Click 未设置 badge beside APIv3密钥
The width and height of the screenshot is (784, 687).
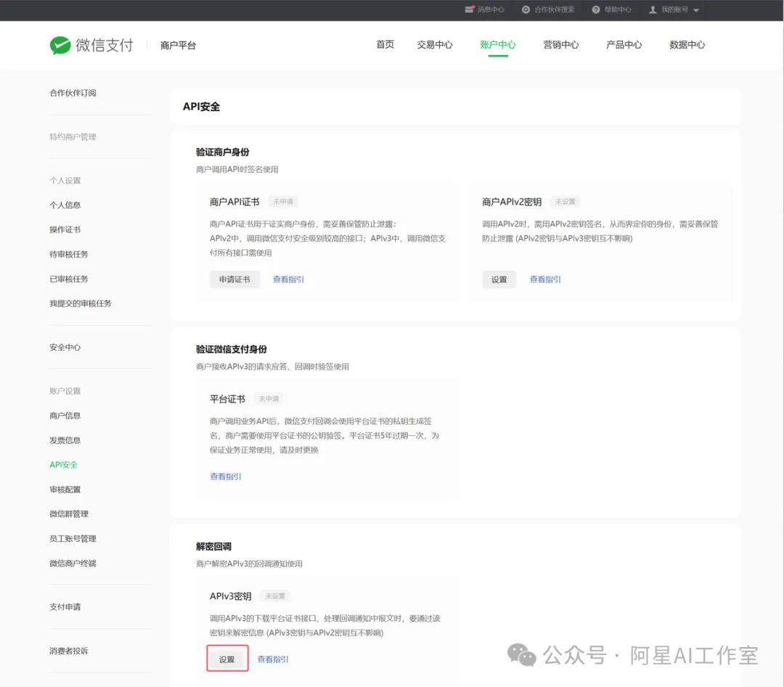(275, 596)
